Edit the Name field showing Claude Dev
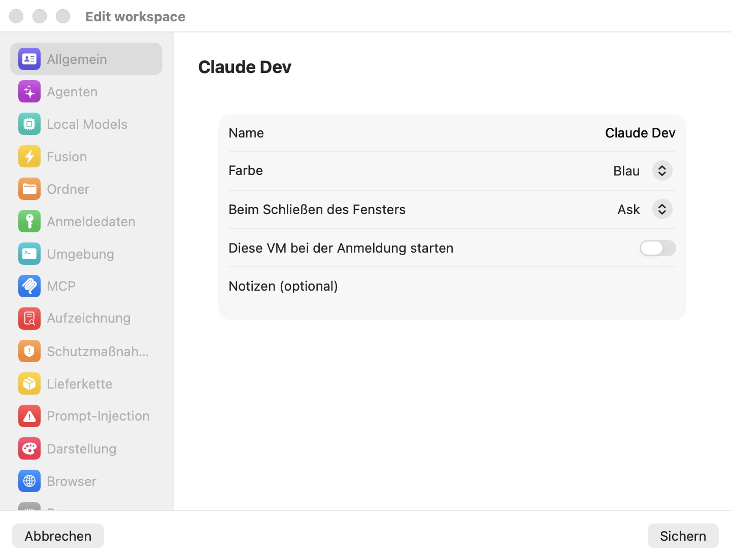Viewport: 731px width, 560px height. tap(640, 133)
